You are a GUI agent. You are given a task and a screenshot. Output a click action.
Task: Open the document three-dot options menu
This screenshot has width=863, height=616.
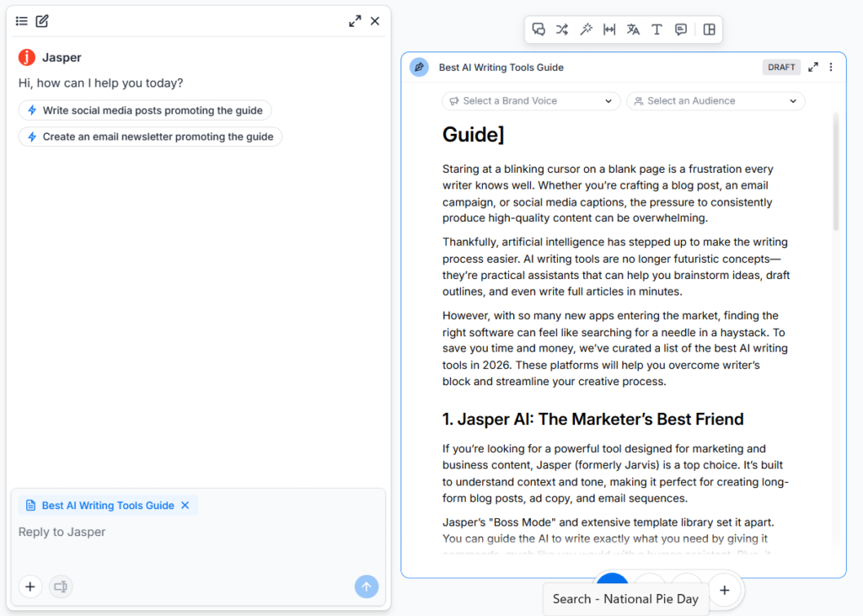pyautogui.click(x=831, y=67)
